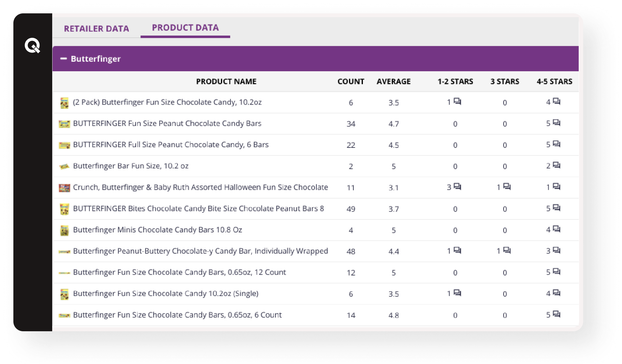Open 3 star comments for Individually Wrapped bar
Image resolution: width=622 pixels, height=364 pixels.
507,251
